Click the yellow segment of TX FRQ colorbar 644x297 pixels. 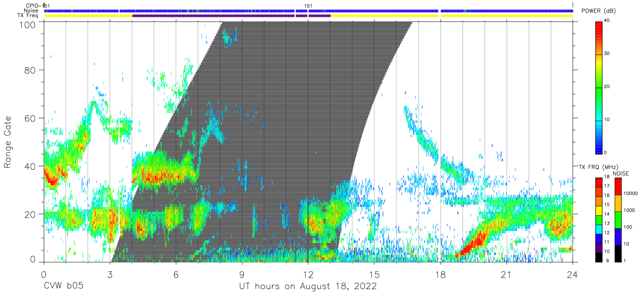599,210
